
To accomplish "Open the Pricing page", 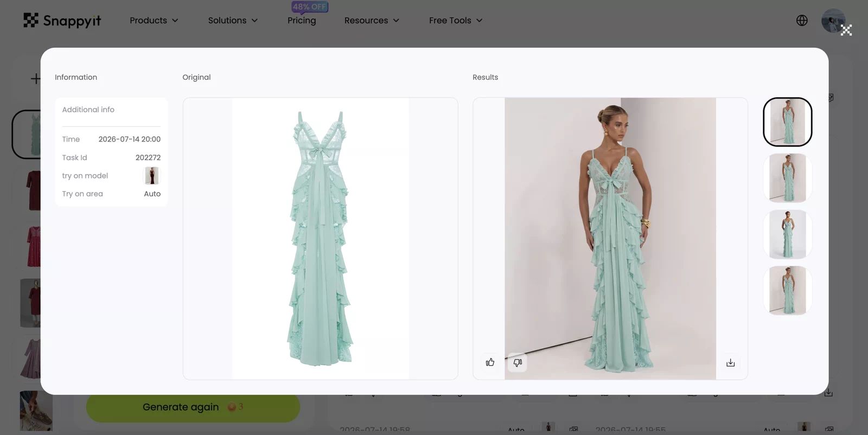I will click(302, 20).
